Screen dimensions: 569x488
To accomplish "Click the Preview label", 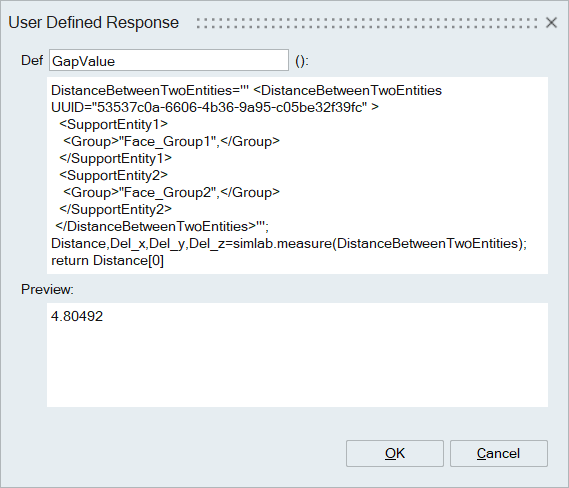I will pos(47,289).
